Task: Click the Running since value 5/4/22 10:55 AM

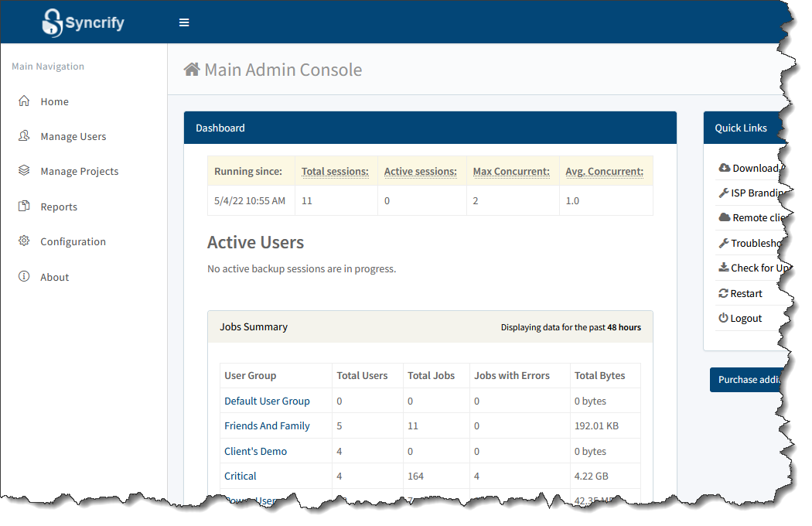Action: [250, 200]
